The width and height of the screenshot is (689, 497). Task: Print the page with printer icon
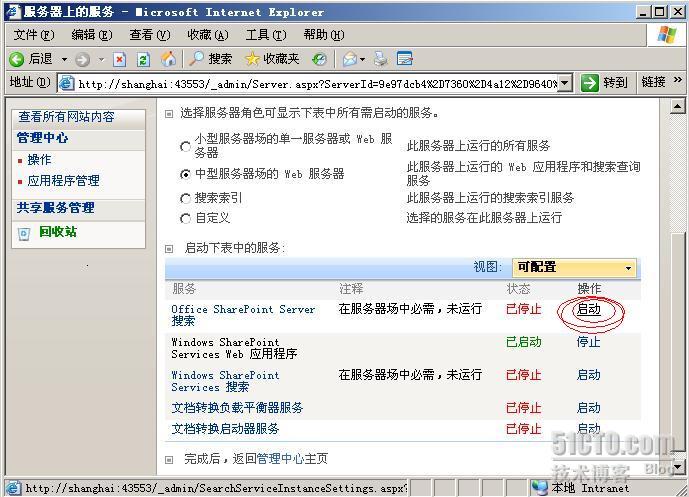pos(381,59)
